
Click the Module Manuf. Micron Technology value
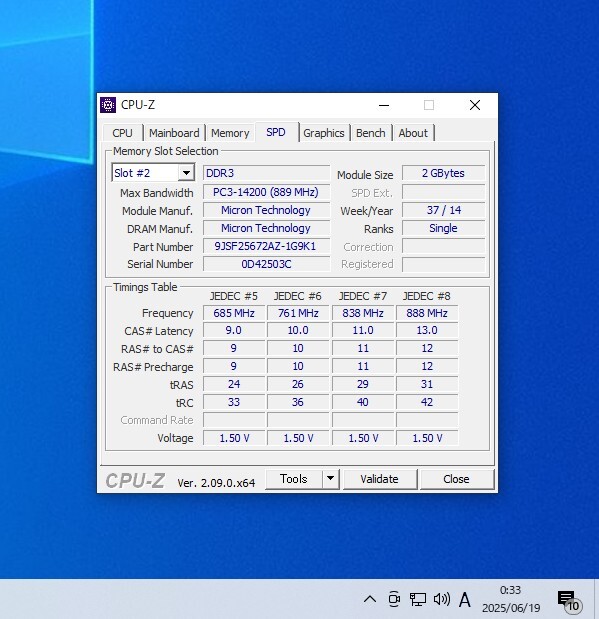267,210
